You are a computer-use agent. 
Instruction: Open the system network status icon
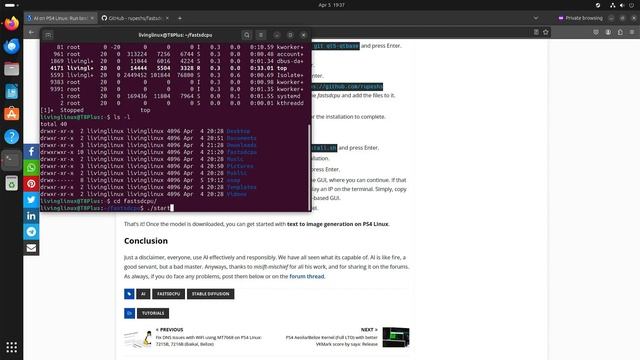coord(613,5)
